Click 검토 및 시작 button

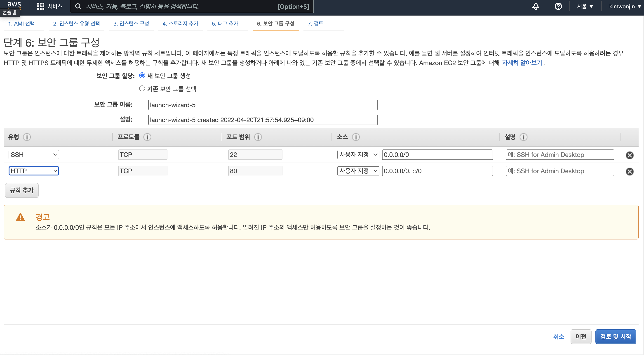pyautogui.click(x=616, y=337)
